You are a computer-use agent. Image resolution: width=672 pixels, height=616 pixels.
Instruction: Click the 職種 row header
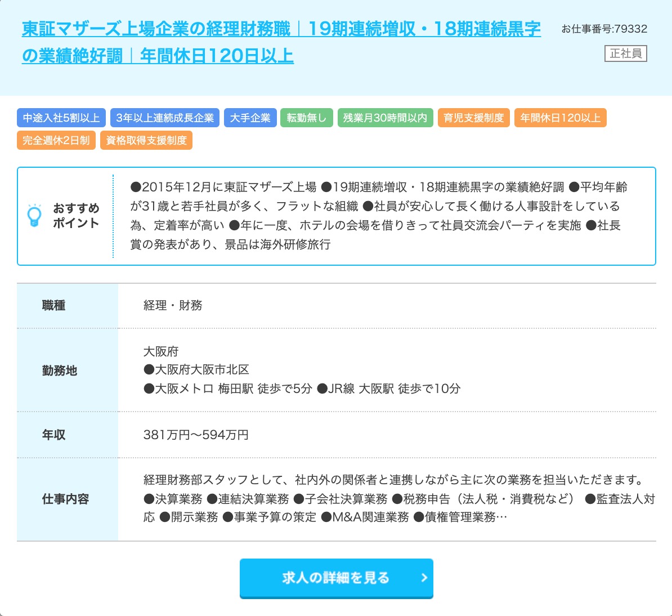(x=54, y=306)
